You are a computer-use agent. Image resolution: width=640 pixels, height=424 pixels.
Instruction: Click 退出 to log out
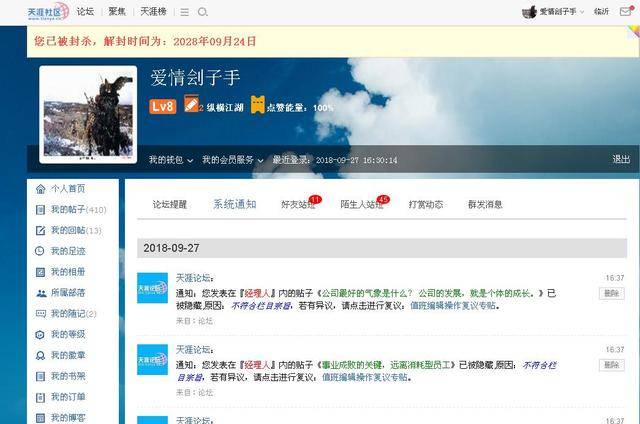pyautogui.click(x=621, y=160)
